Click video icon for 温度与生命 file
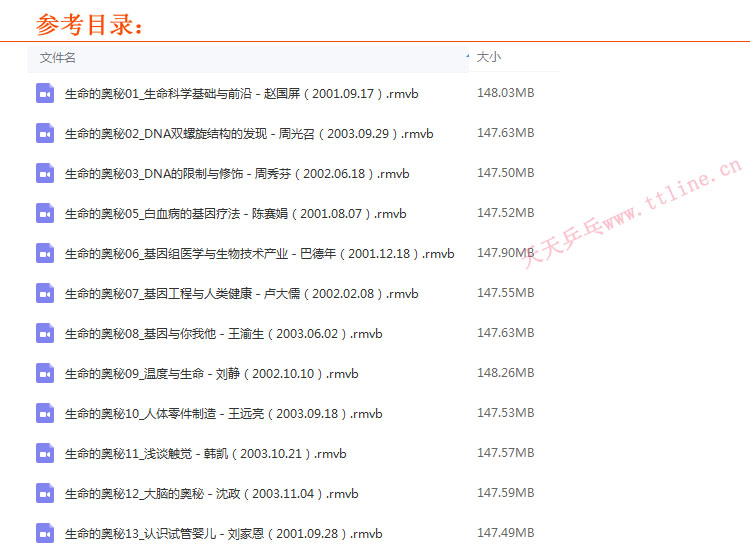This screenshot has height=548, width=750. 44,373
